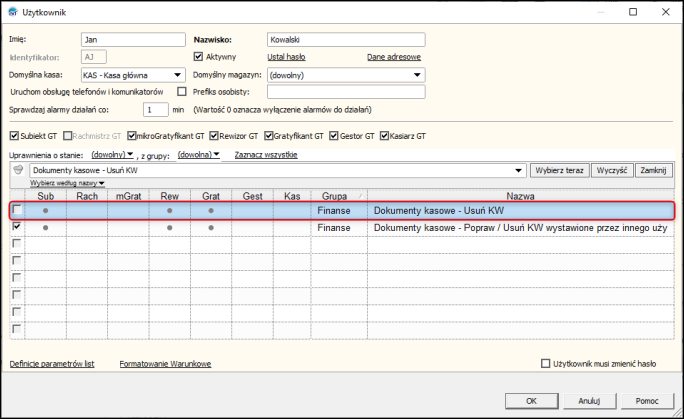Viewport: 684px width, 419px height.
Task: Toggle the Aktywny checkbox
Action: [x=198, y=57]
